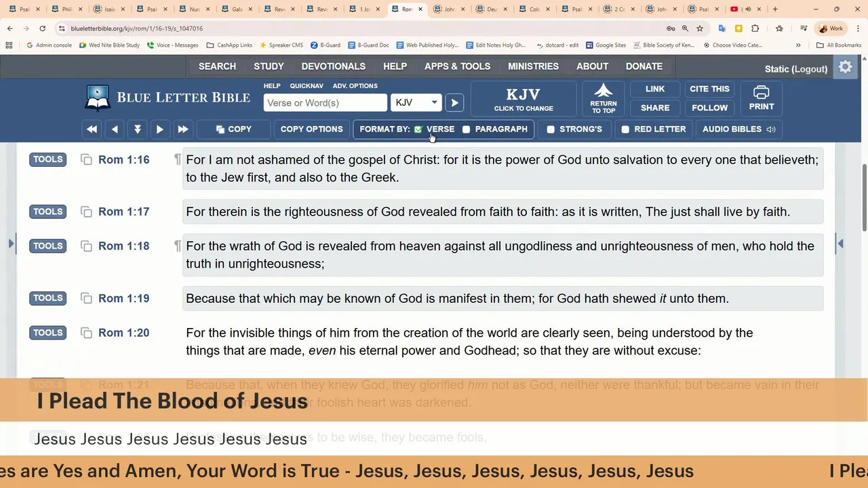868x488 pixels.
Task: Go to previous verse arrow
Action: [x=115, y=129]
